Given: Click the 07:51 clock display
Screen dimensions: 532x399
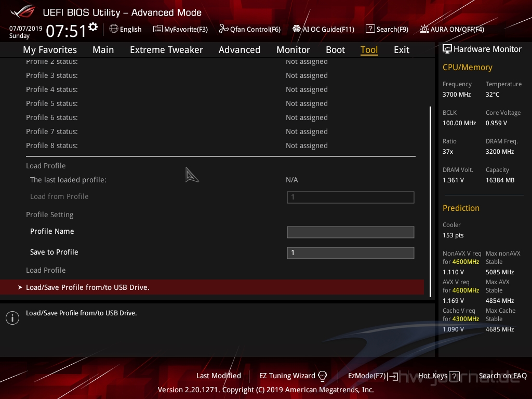Looking at the screenshot, I should pos(66,31).
